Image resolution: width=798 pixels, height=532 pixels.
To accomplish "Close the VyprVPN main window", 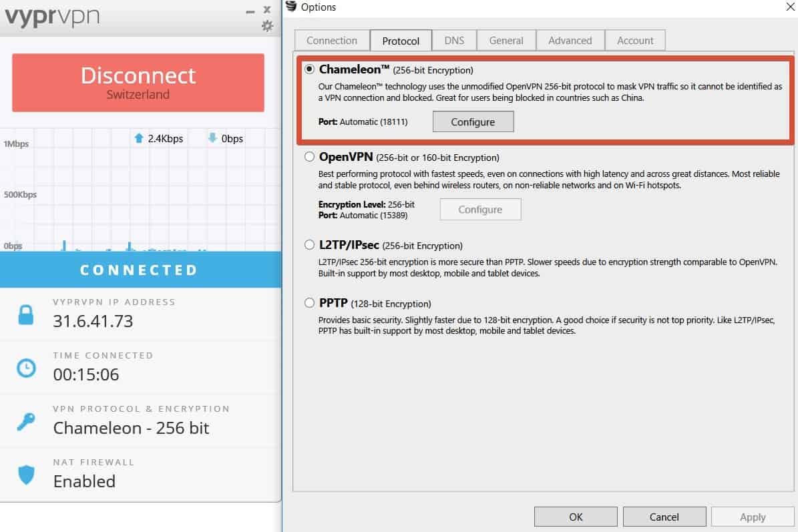I will point(267,9).
